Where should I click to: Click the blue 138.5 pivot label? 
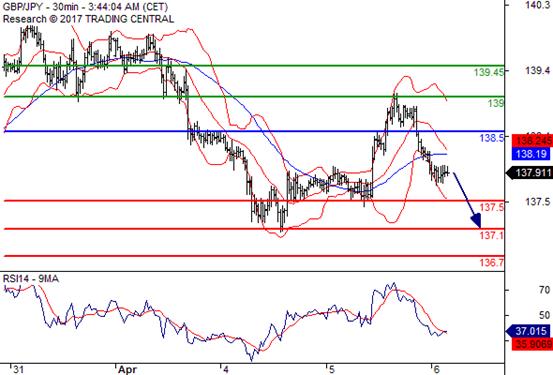pyautogui.click(x=492, y=138)
